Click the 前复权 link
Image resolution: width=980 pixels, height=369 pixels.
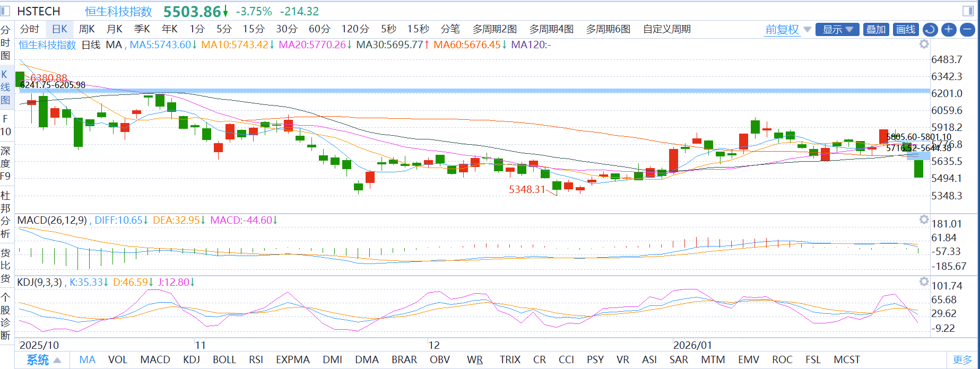click(782, 30)
